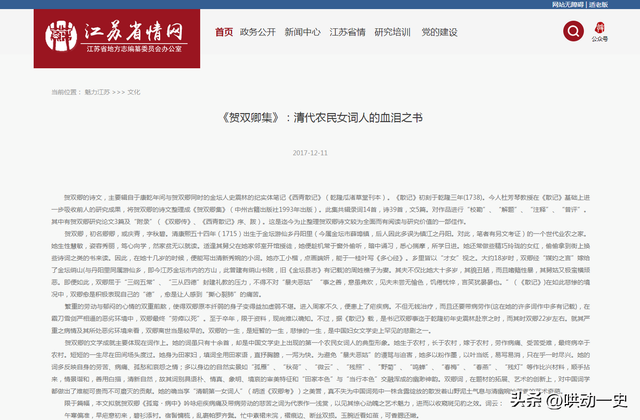
Task: Click the 适老版 link at top
Action: click(598, 4)
